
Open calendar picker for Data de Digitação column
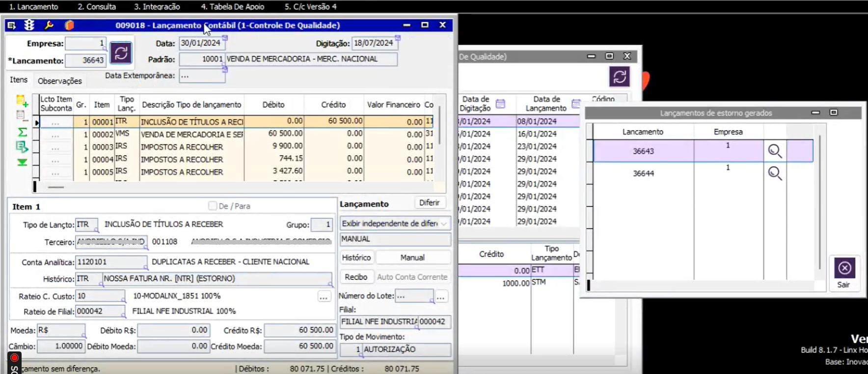500,104
